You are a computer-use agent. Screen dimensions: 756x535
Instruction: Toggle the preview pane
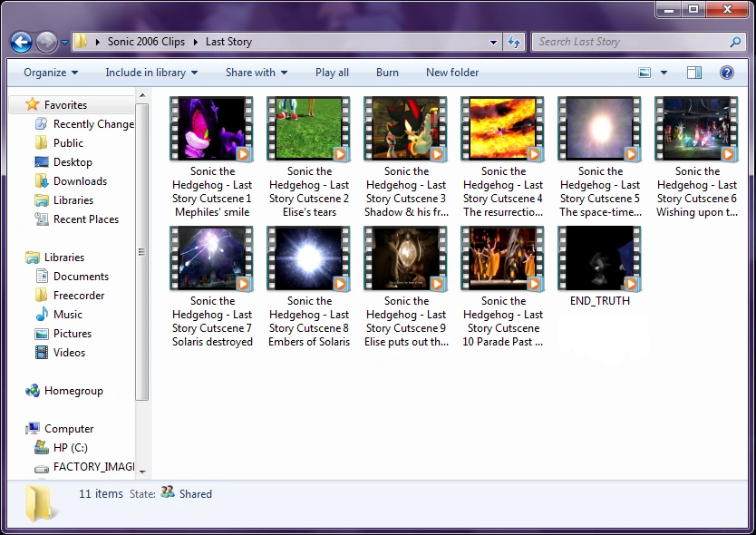point(694,73)
